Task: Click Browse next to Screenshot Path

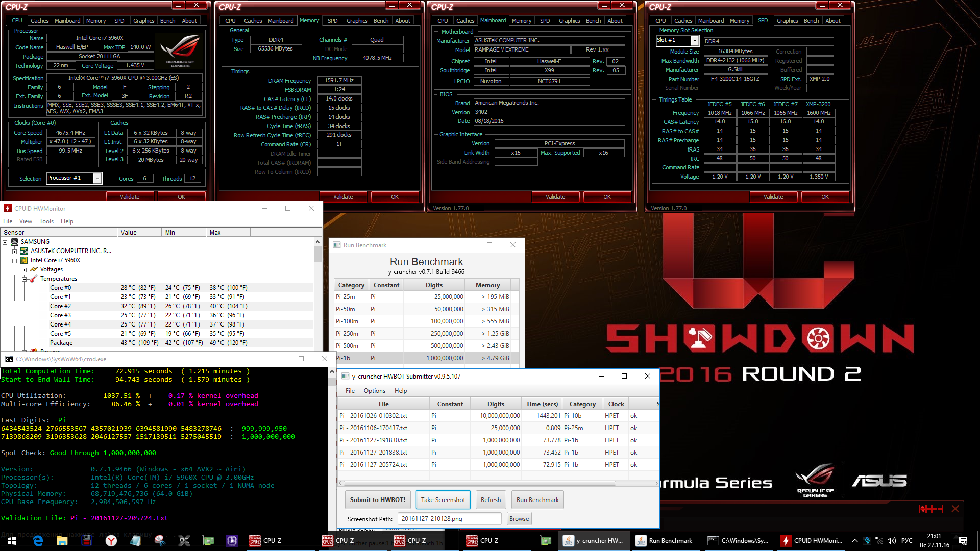Action: 519,519
